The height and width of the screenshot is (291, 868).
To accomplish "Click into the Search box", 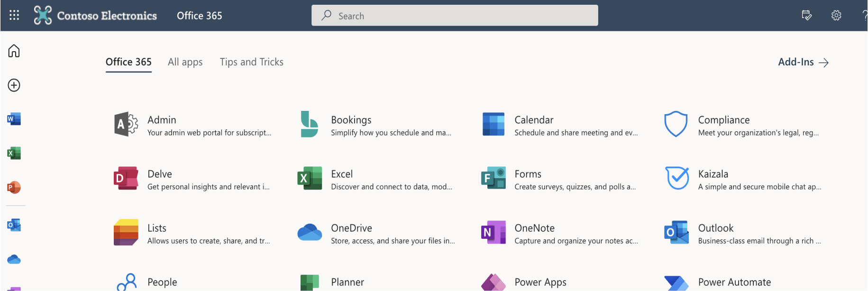I will pos(455,16).
